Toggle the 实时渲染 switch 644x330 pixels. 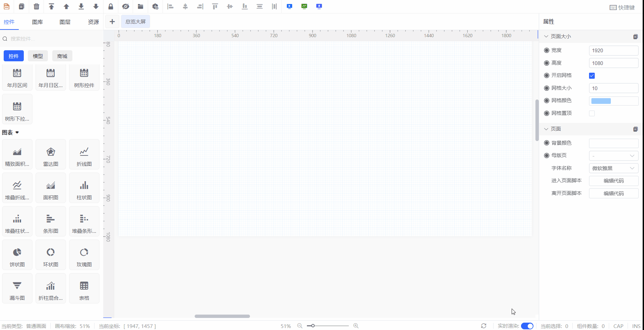click(x=527, y=326)
